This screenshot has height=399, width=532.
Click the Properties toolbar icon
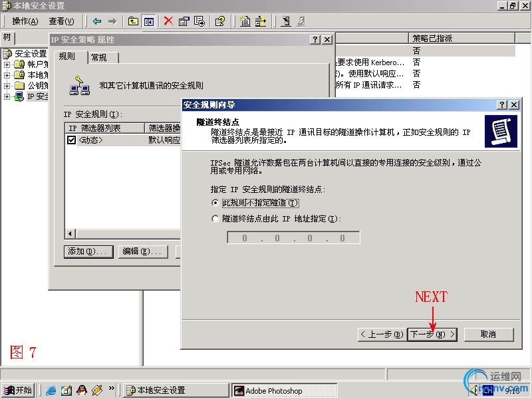tap(184, 21)
